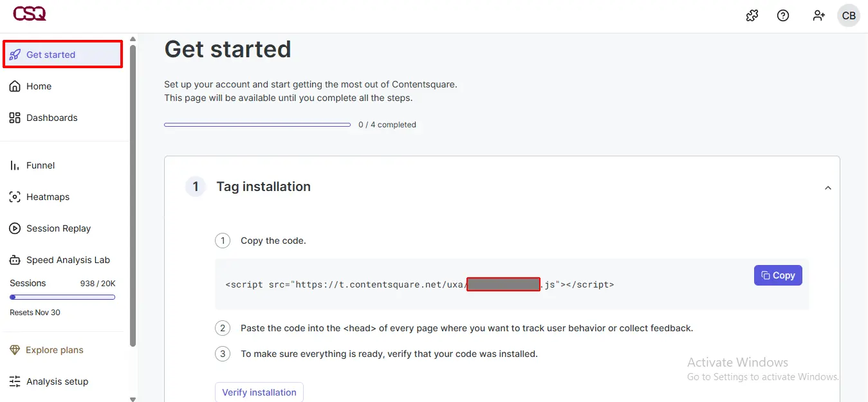Click the 'Resets Nov 30' text
868x402 pixels.
coord(35,313)
